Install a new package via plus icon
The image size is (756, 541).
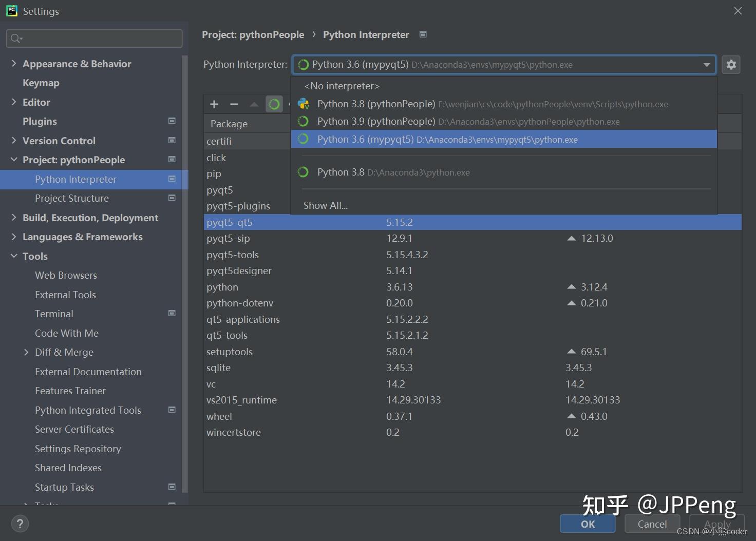[x=214, y=104]
